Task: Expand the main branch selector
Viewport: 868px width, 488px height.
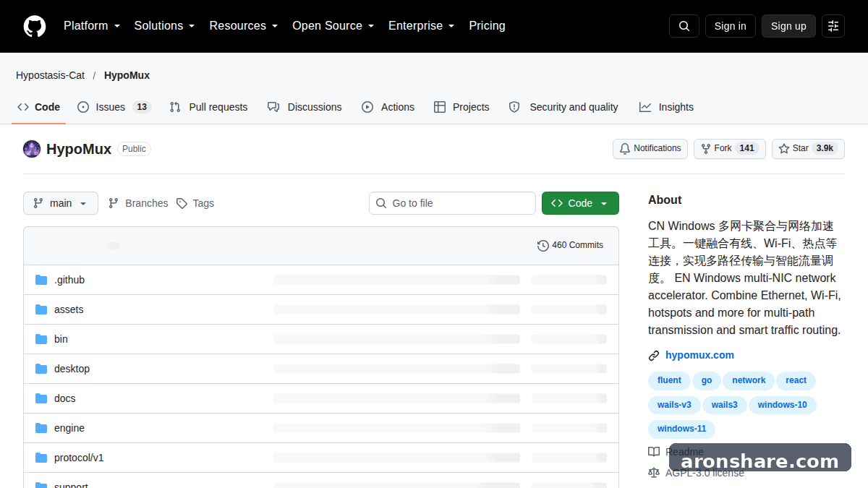Action: point(61,203)
